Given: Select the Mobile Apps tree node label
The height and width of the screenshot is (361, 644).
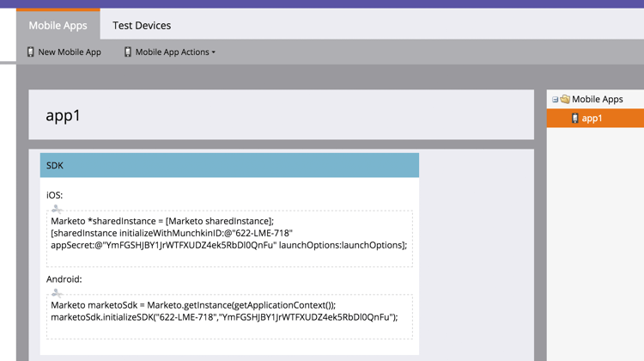Looking at the screenshot, I should point(597,99).
